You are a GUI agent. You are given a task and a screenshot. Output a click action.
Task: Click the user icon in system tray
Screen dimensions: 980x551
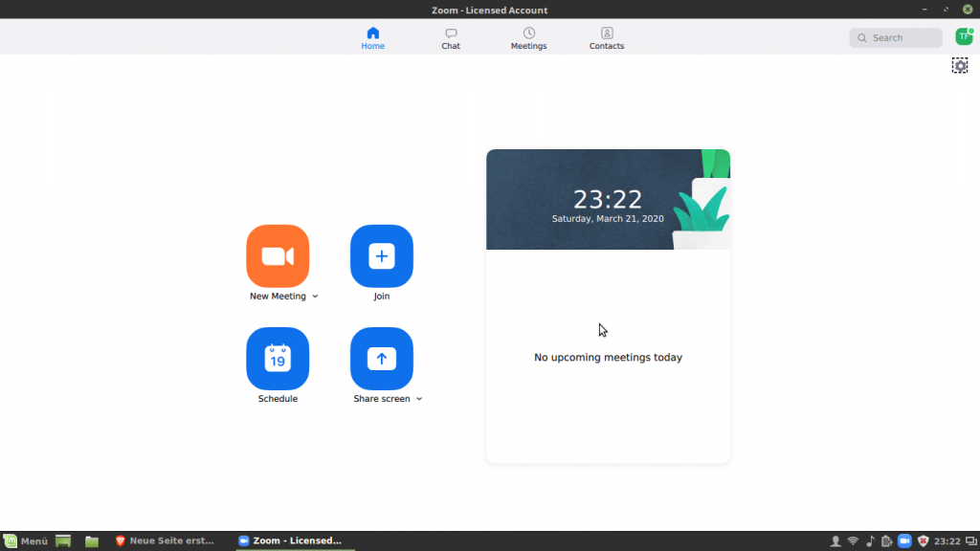tap(835, 541)
